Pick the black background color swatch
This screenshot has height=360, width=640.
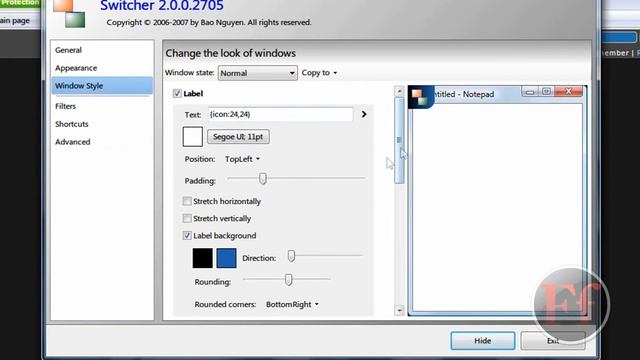click(x=202, y=258)
